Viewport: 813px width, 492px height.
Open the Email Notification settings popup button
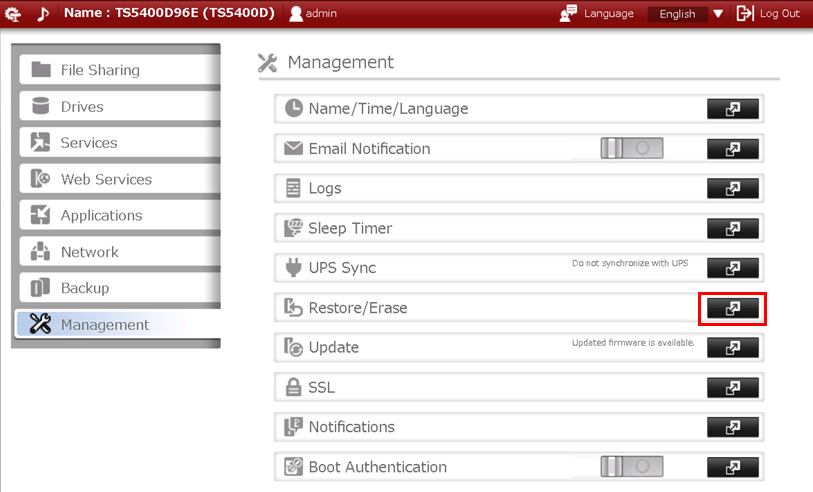(x=732, y=149)
